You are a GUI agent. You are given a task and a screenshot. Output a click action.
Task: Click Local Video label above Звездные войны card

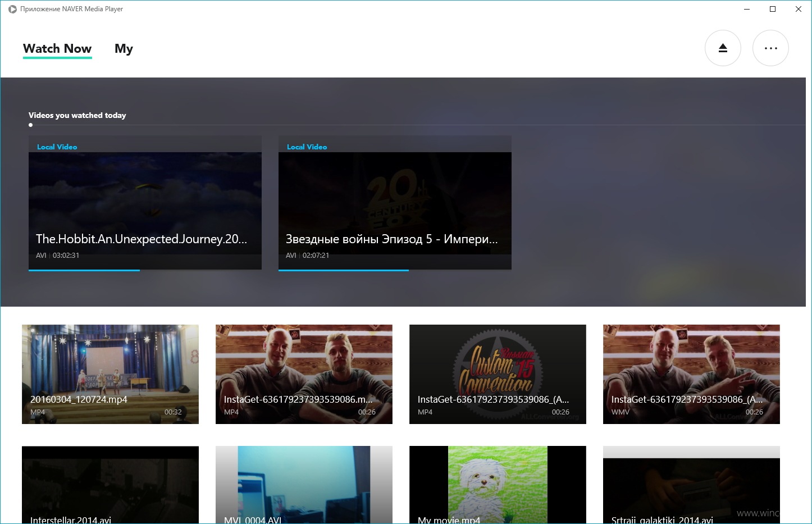coord(307,147)
